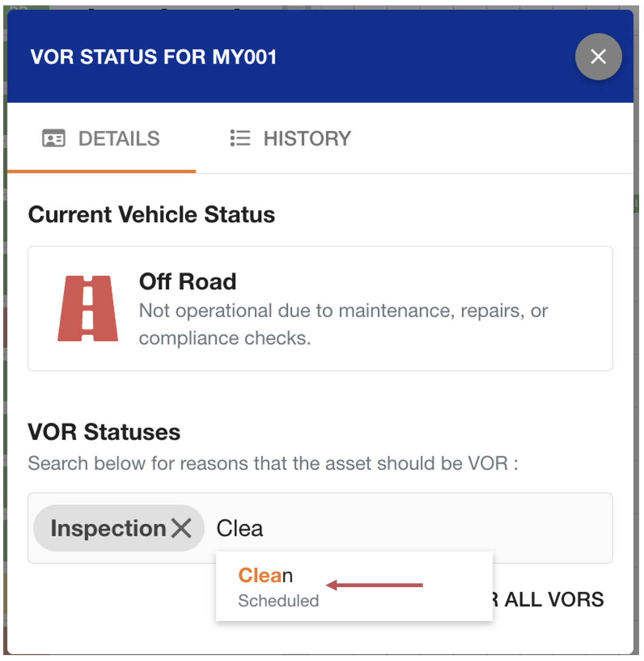The height and width of the screenshot is (661, 644).
Task: Click the Current Vehicle Status heading
Action: click(x=152, y=215)
